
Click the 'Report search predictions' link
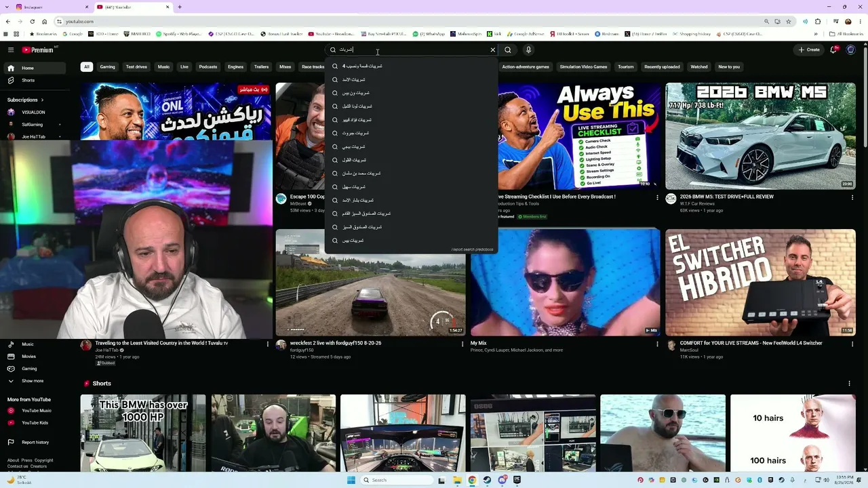[x=473, y=249]
